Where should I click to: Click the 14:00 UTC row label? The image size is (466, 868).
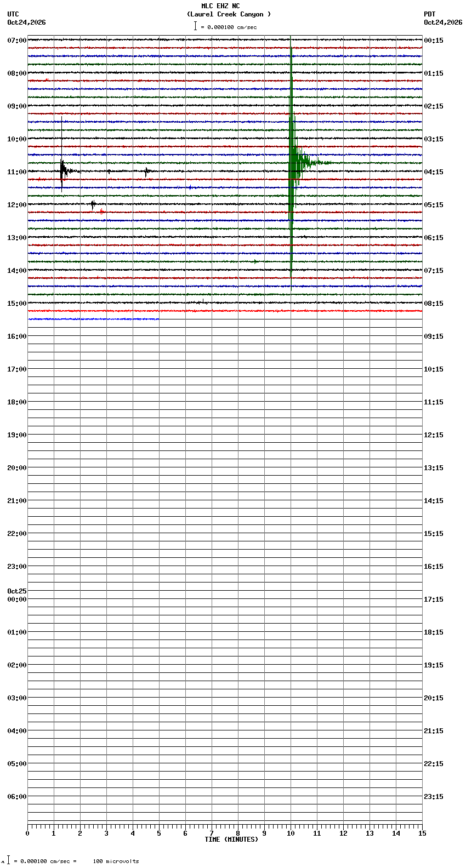point(17,271)
